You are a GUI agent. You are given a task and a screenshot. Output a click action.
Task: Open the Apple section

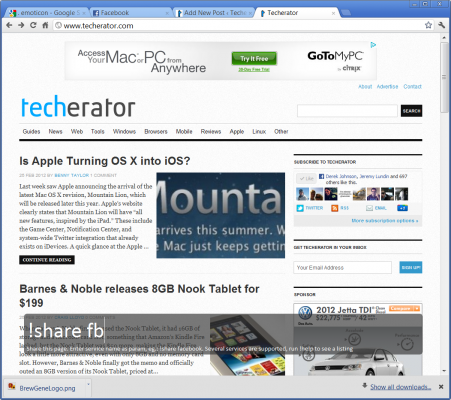pos(237,131)
